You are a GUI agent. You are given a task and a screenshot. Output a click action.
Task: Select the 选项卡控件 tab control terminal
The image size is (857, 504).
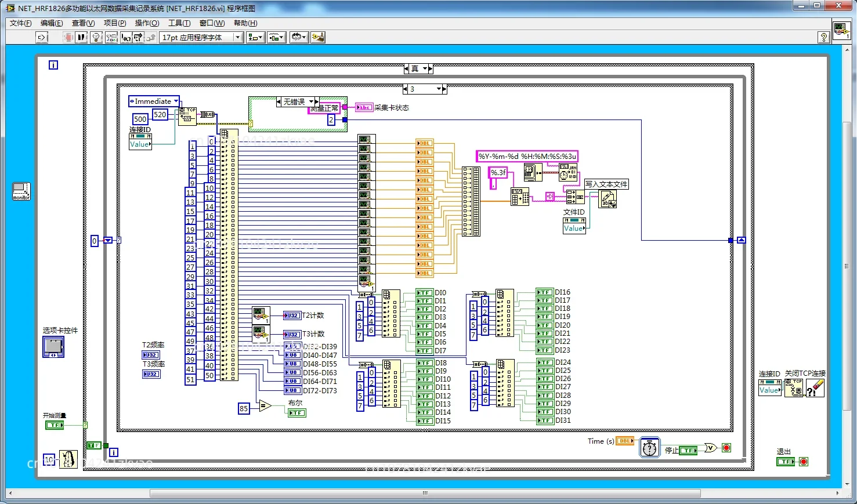[53, 347]
